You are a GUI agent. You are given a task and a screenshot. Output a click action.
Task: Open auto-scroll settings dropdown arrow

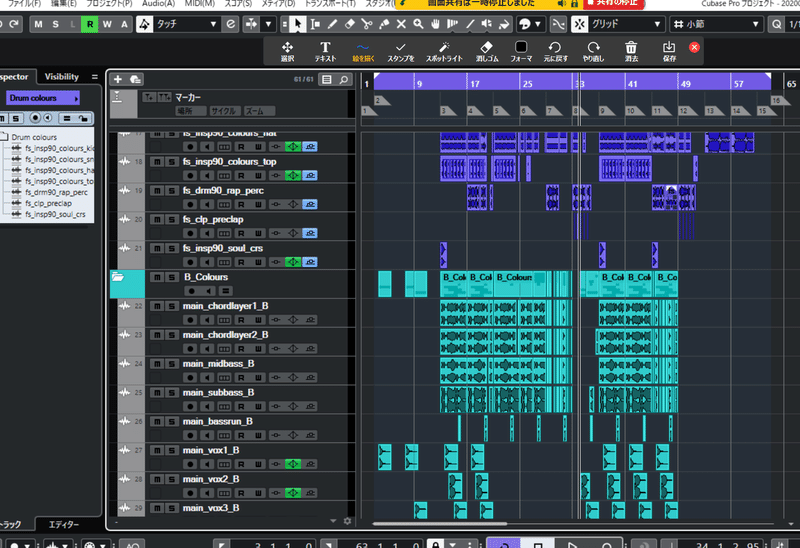268,24
